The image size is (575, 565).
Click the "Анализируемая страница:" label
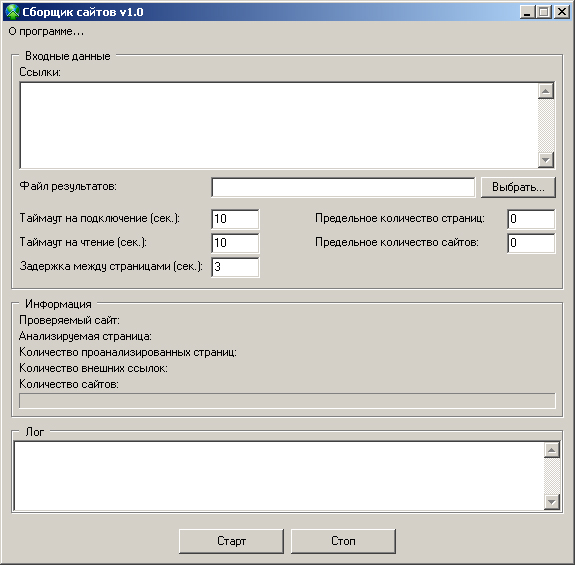[85, 336]
